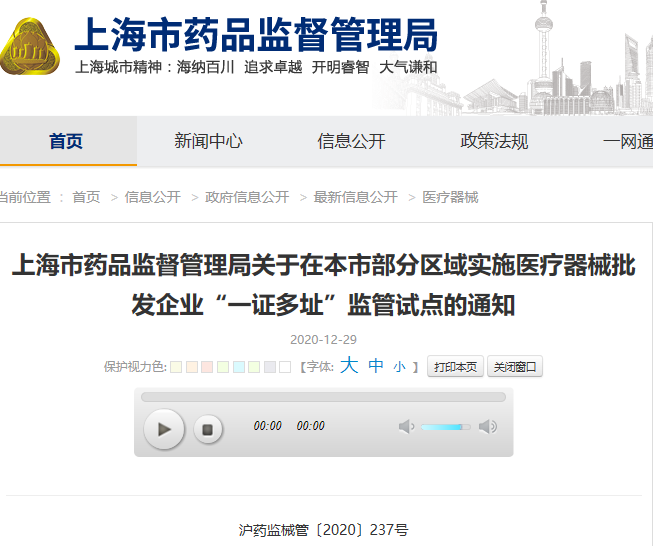Open the 政策法规 navigation tab
Image resolution: width=653 pixels, height=546 pixels.
pyautogui.click(x=494, y=141)
